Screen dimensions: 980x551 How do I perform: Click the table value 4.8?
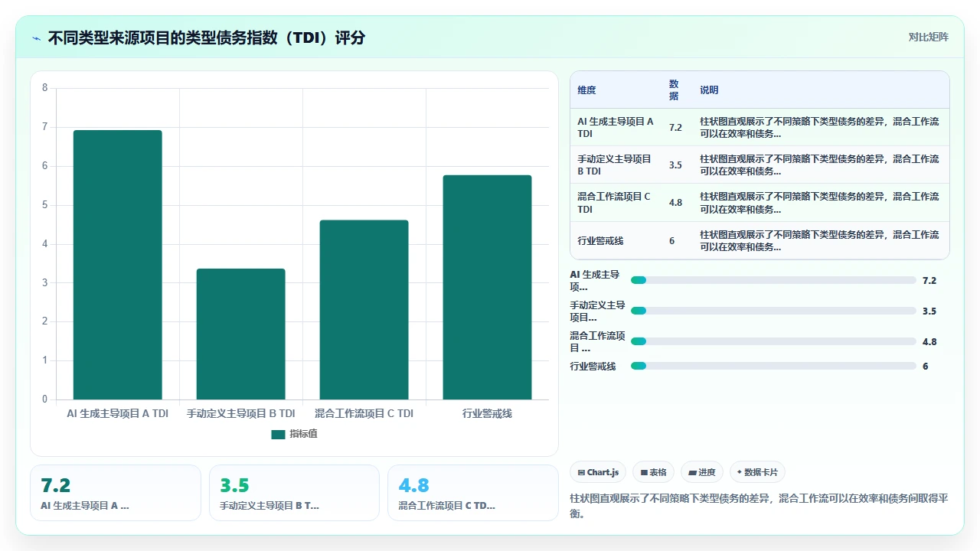pos(675,203)
